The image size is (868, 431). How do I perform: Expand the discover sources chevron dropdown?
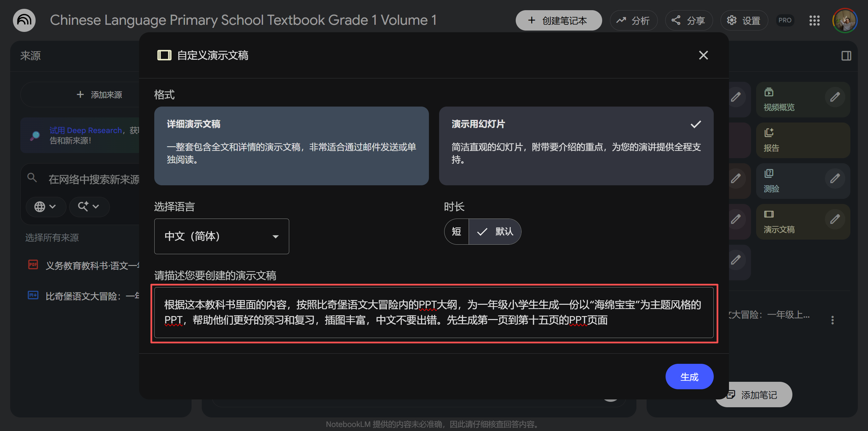click(89, 207)
